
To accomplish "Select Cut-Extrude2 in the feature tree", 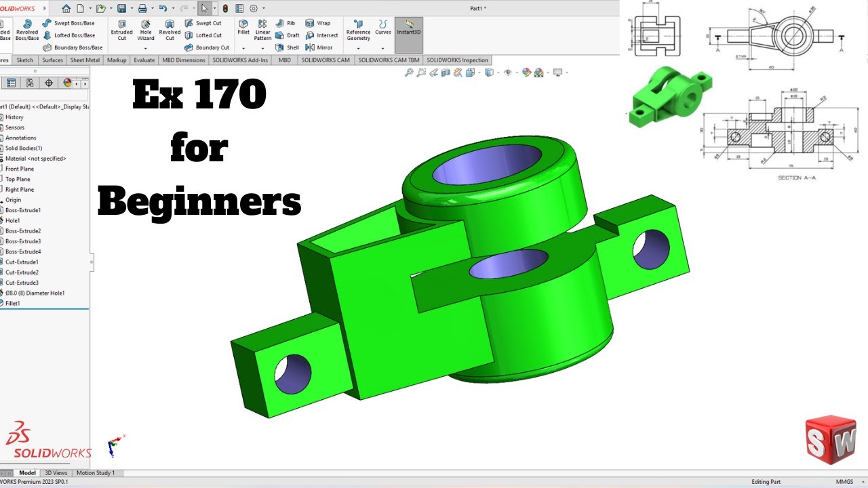I will pyautogui.click(x=22, y=272).
